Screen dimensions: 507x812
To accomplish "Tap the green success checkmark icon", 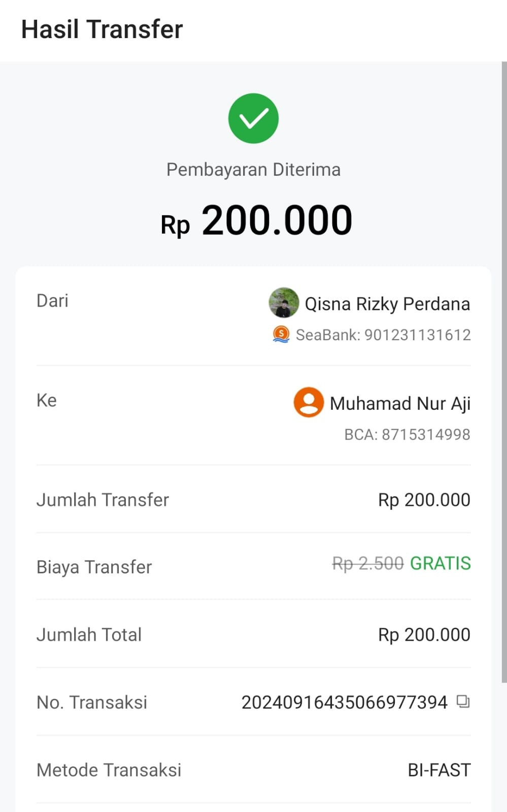I will [253, 118].
